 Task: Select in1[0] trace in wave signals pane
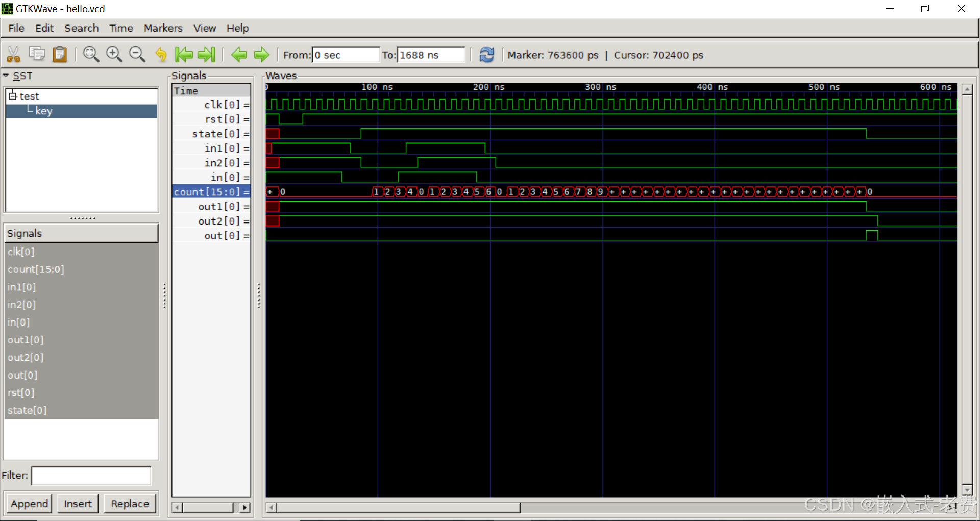point(211,148)
